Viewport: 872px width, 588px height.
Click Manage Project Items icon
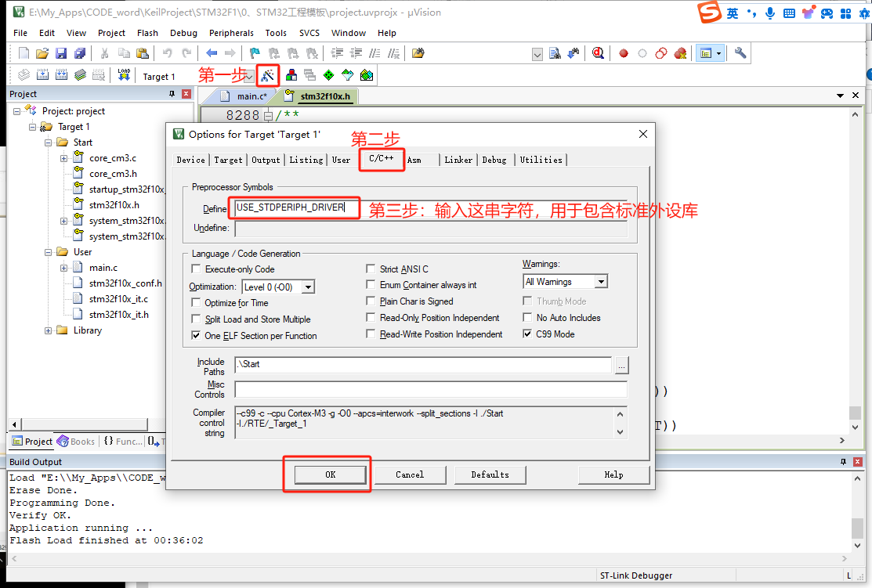(291, 75)
